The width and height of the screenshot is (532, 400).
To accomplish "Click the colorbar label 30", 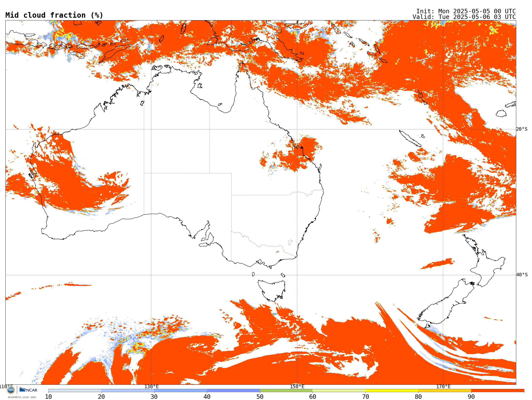I will click(154, 397).
